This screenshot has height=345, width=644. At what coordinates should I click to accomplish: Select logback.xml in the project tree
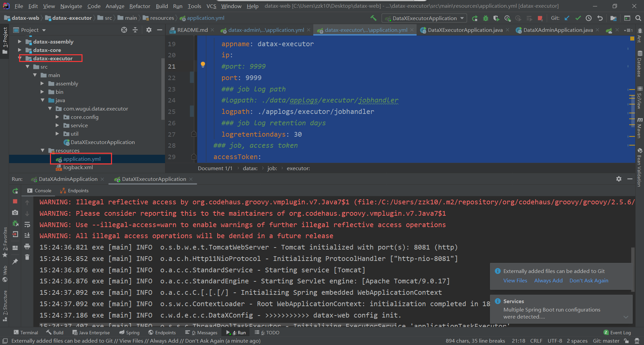pos(78,167)
